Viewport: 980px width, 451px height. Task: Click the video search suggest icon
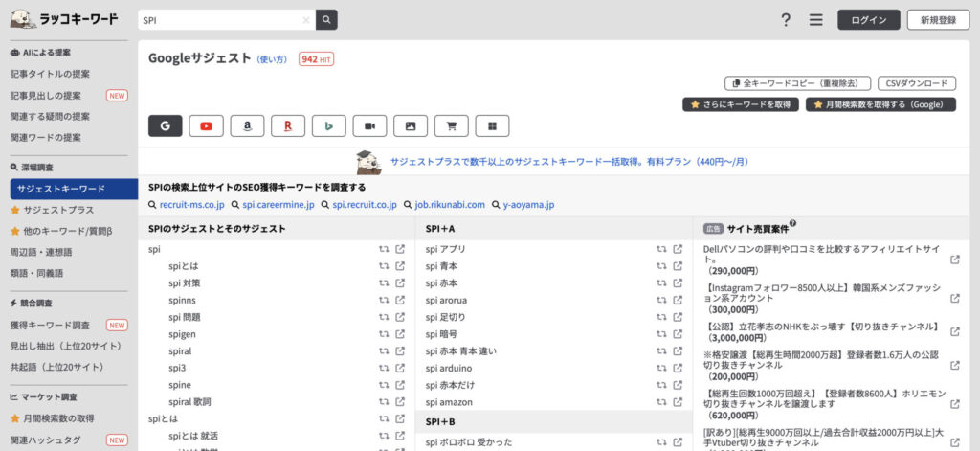pos(370,125)
